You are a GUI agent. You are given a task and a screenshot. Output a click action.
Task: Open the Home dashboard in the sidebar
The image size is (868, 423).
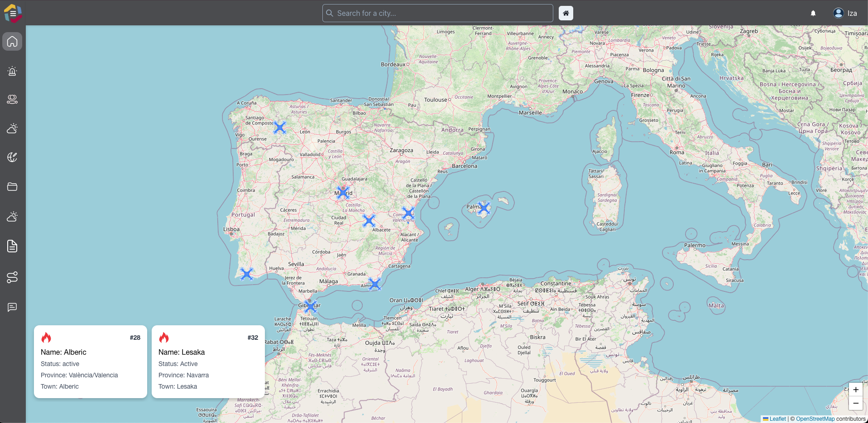pos(12,41)
